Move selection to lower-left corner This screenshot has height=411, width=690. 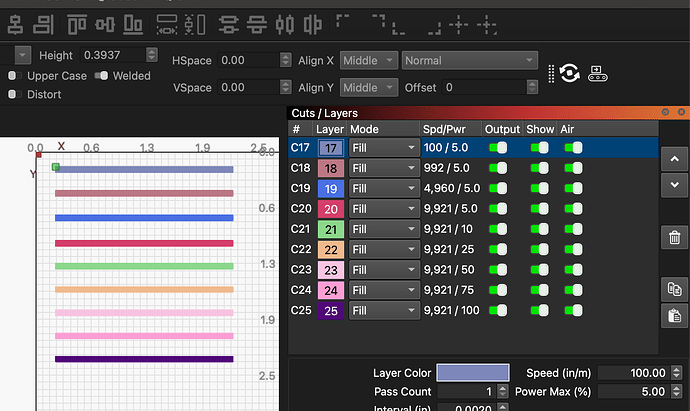click(399, 28)
